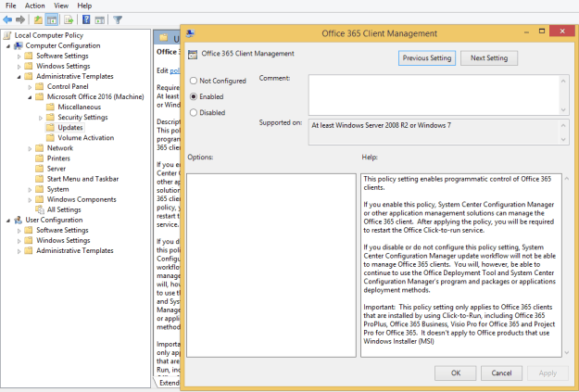Click the Filter funnel toolbar icon

118,19
